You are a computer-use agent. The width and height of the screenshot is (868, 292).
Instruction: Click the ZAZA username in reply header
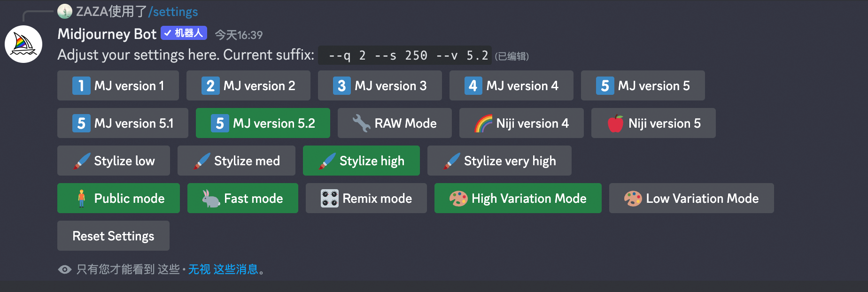(x=92, y=11)
